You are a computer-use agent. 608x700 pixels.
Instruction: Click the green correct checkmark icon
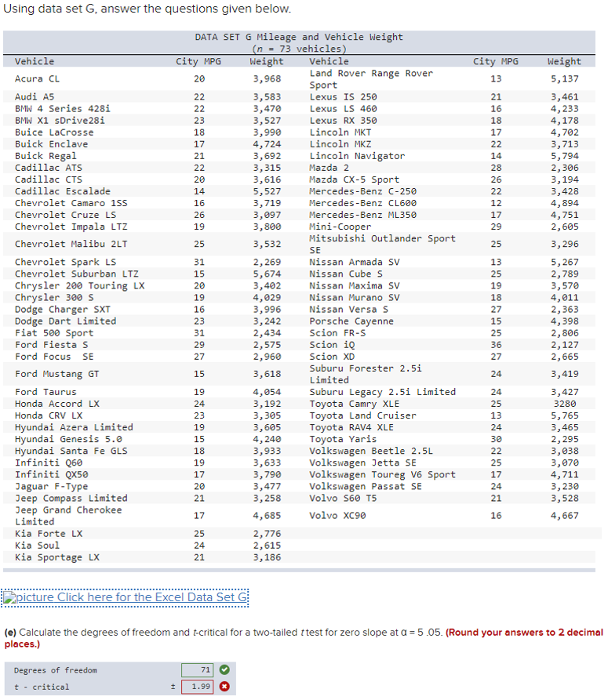(224, 669)
